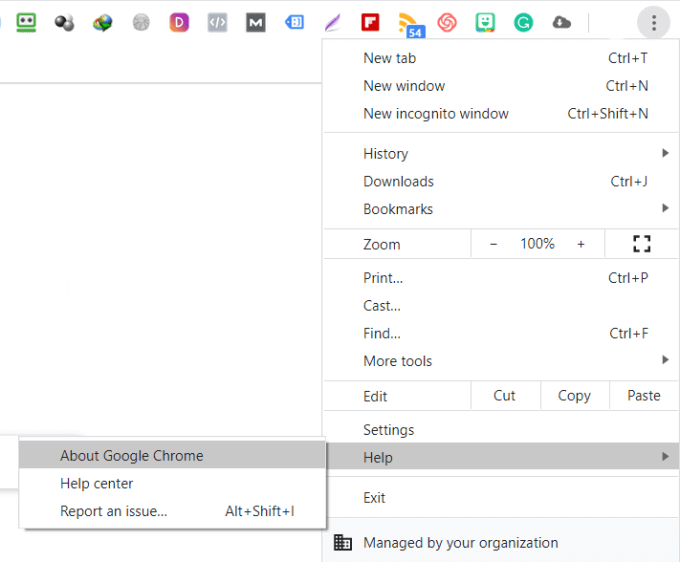Click the Help menu label
This screenshot has width=680, height=562.
coord(378,457)
